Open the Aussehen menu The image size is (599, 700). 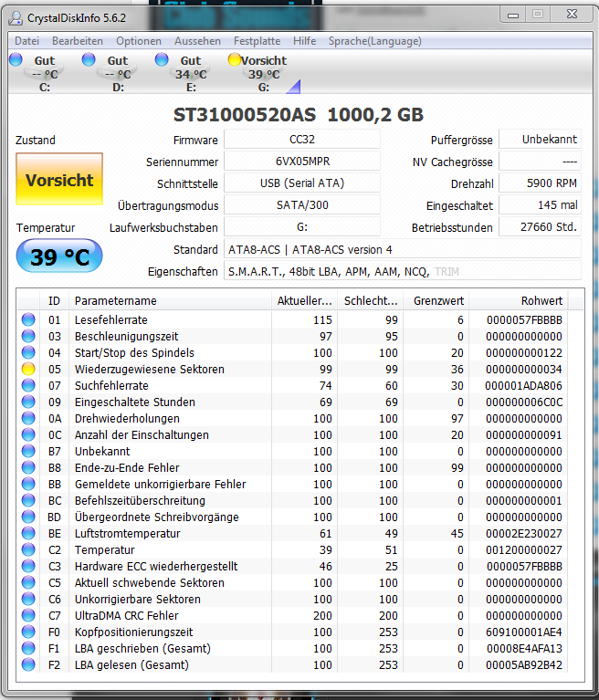197,41
